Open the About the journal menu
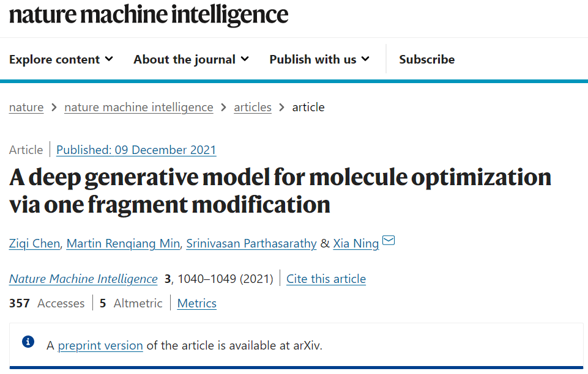The width and height of the screenshot is (588, 374). tap(191, 59)
